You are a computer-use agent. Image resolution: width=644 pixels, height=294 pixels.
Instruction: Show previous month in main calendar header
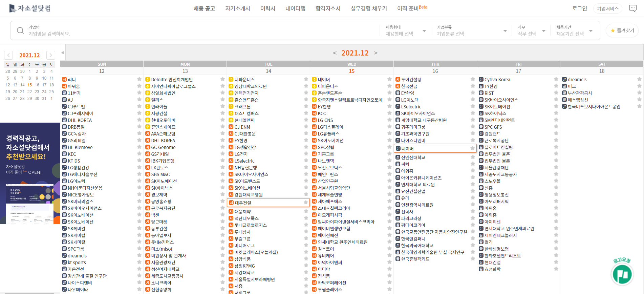335,53
